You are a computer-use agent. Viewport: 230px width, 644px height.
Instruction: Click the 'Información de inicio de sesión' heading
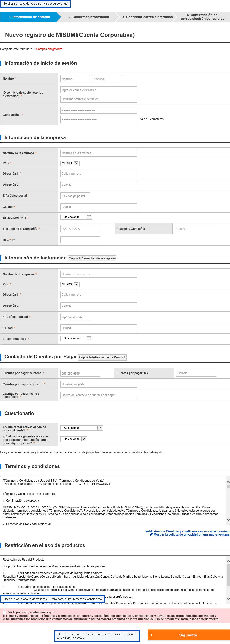pyautogui.click(x=41, y=63)
